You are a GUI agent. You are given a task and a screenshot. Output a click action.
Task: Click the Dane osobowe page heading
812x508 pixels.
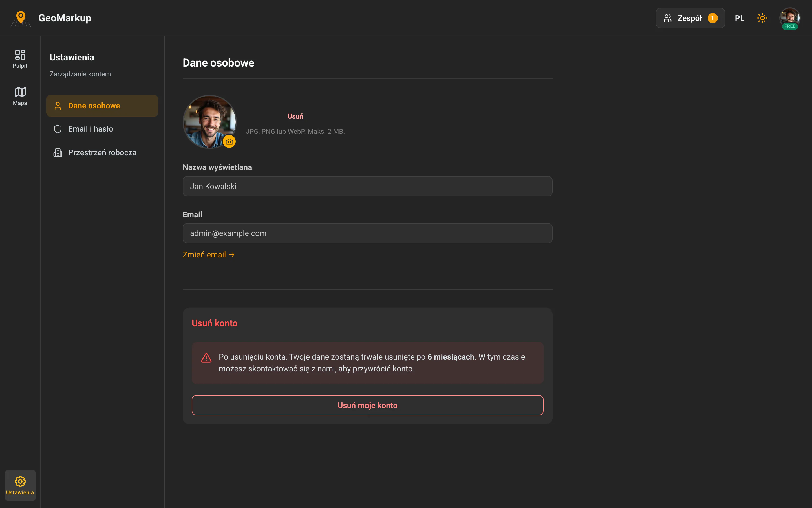tap(219, 63)
